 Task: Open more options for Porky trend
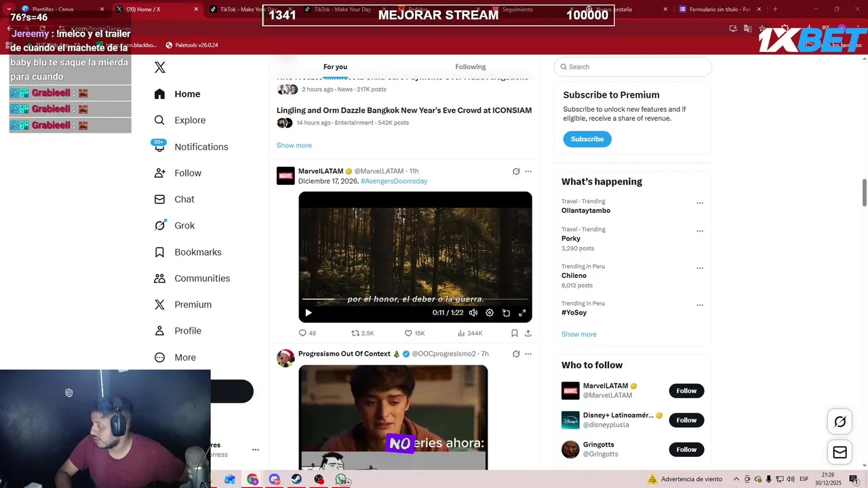[x=700, y=231]
